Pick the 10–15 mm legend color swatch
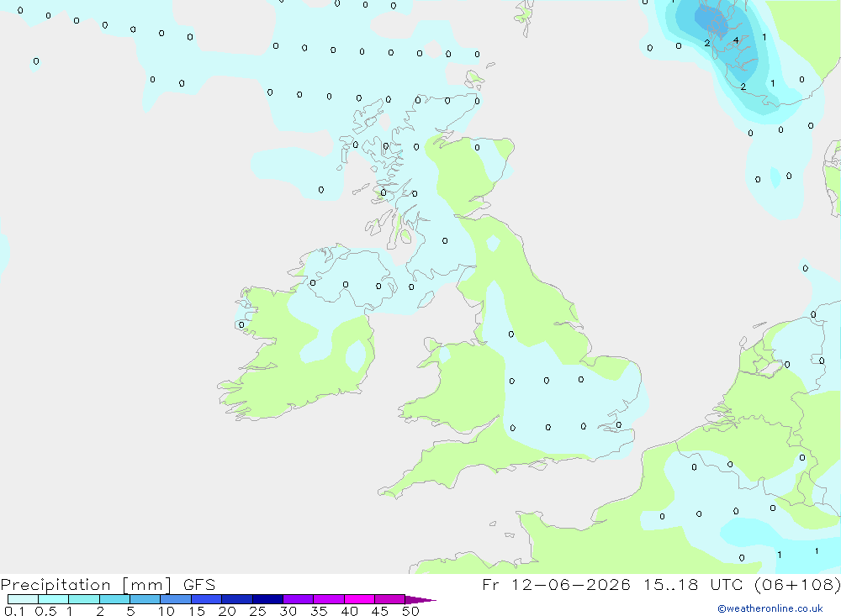841x616 pixels. click(x=176, y=599)
